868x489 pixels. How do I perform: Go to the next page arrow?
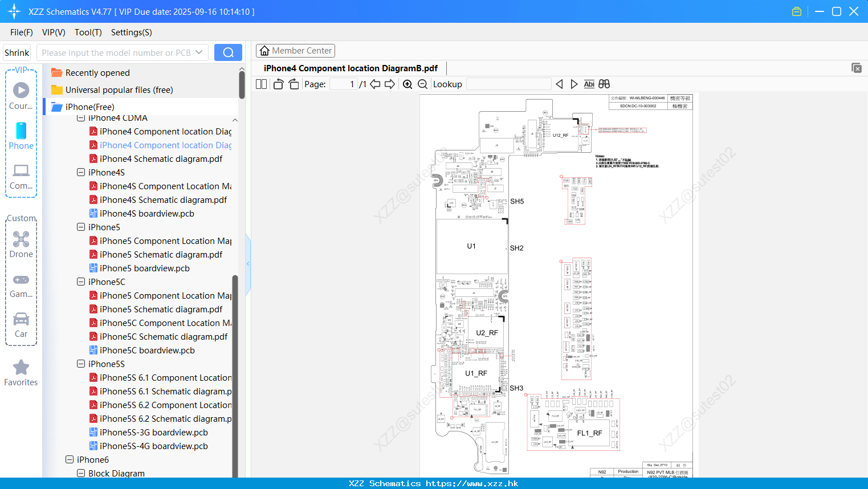coord(390,84)
